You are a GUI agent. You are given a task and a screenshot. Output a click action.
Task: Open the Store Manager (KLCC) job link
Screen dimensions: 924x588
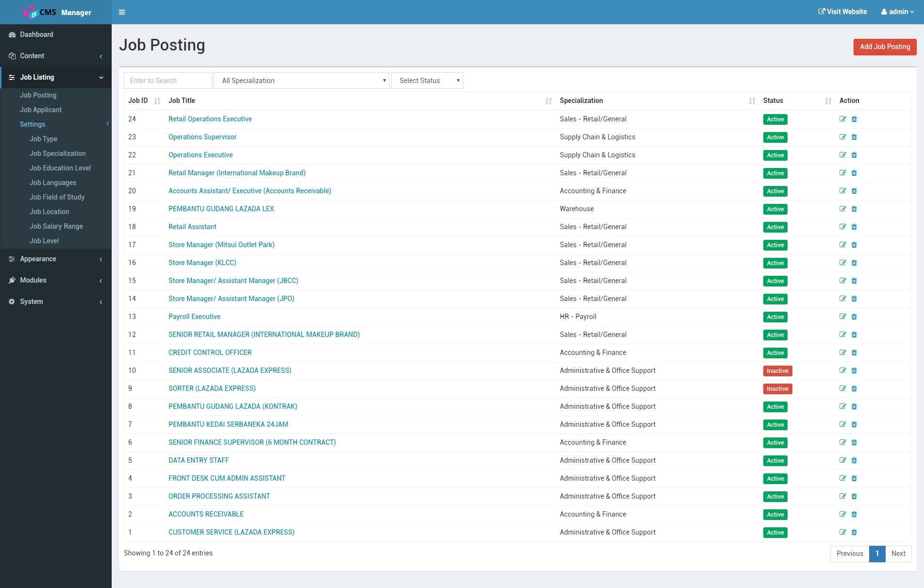pos(202,263)
